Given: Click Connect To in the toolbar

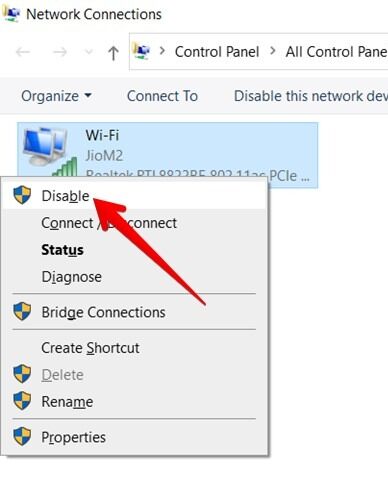Looking at the screenshot, I should pyautogui.click(x=162, y=96).
